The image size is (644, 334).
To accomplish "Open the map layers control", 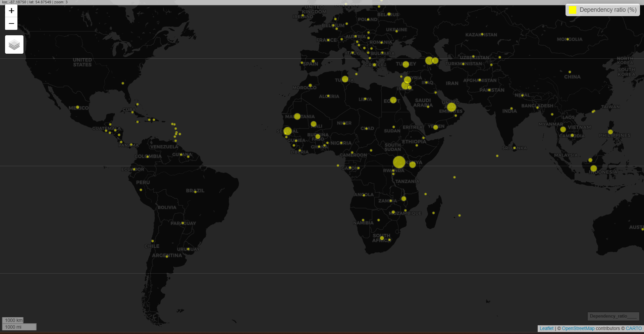I will pos(14,44).
